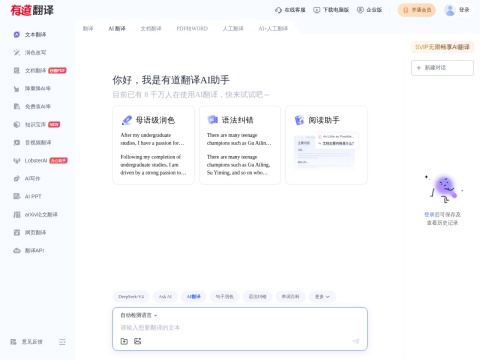The image size is (480, 360).
Task: Click the 母语级润色 pen icon
Action: (127, 120)
